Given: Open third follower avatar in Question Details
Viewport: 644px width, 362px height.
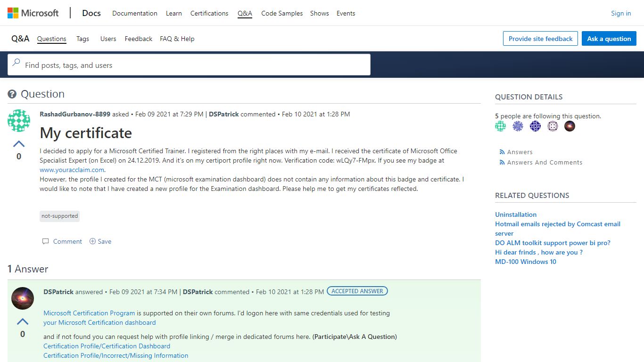Looking at the screenshot, I should click(x=535, y=126).
